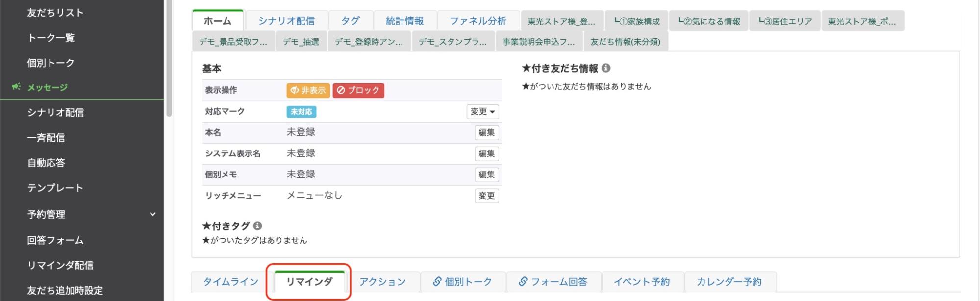Click ★がついたタグはありません text
This screenshot has height=301, width=980.
coord(254,240)
